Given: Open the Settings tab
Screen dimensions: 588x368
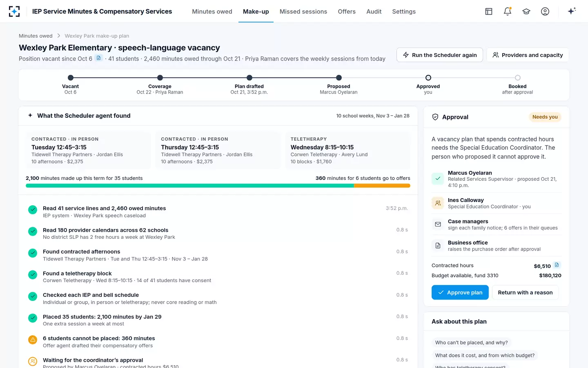Looking at the screenshot, I should click(x=404, y=11).
